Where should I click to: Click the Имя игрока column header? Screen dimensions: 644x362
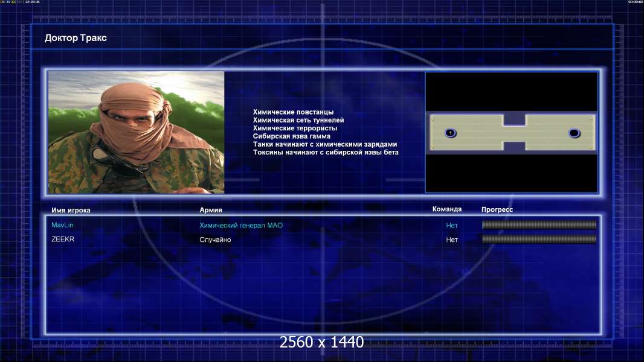(x=71, y=211)
